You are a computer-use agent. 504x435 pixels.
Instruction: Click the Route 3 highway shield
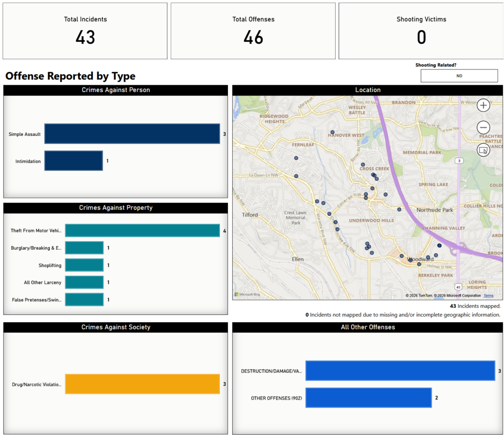[x=459, y=161]
